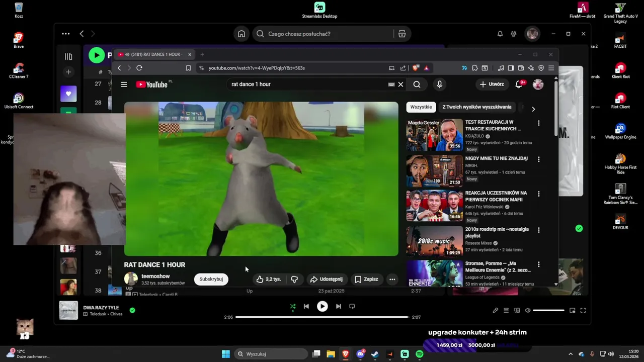This screenshot has height=362, width=644.
Task: Go back in the Brave browser
Action: pos(119,68)
